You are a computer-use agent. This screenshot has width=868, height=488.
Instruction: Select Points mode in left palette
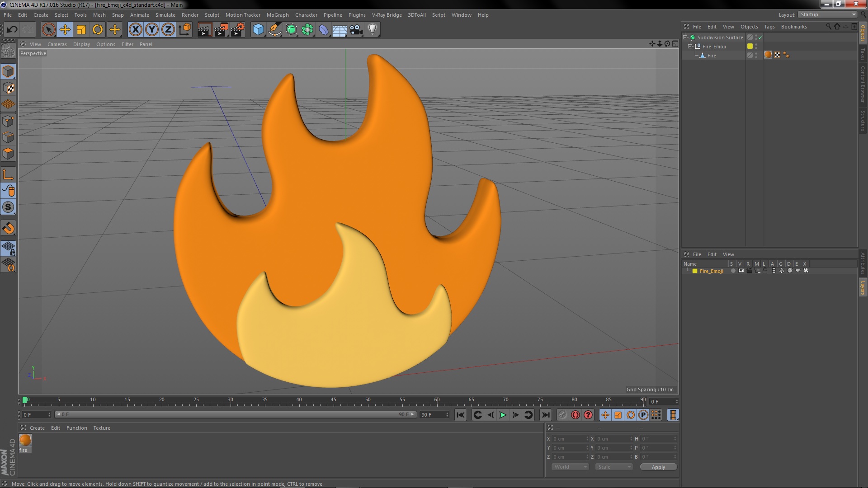pos(8,121)
